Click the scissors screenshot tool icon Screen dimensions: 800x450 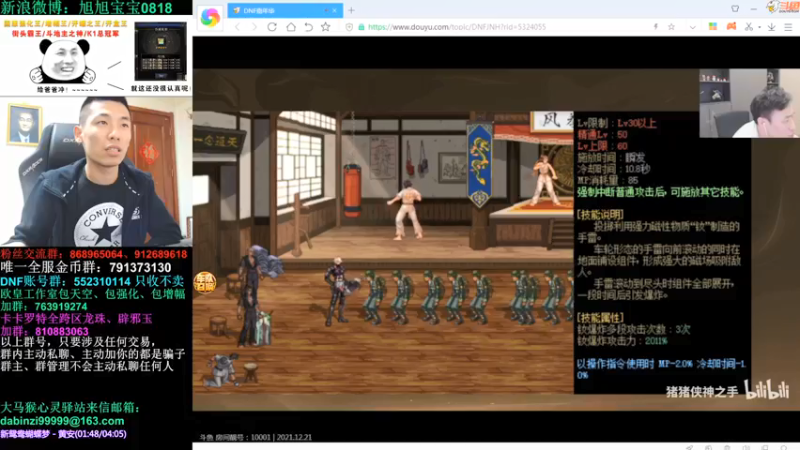748,27
